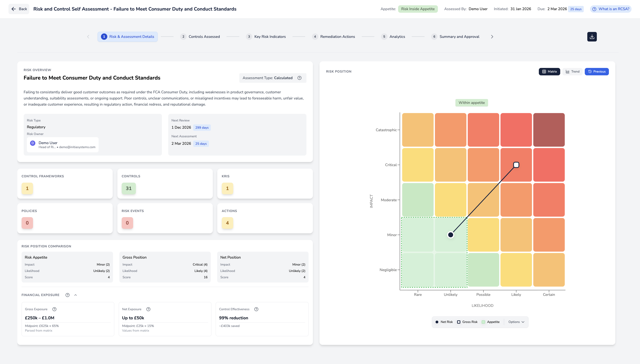Open the Net Exposure info icon

(148, 309)
